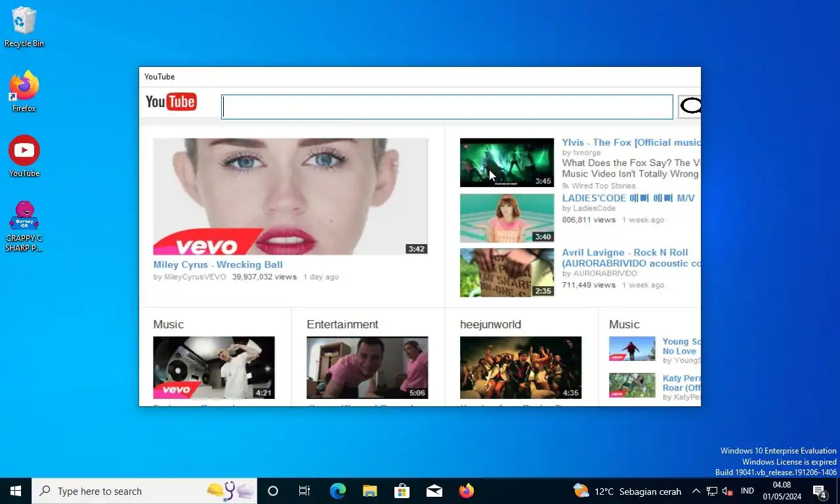Viewport: 840px width, 504px height.
Task: Click '39,937,032 views' text
Action: [x=264, y=277]
